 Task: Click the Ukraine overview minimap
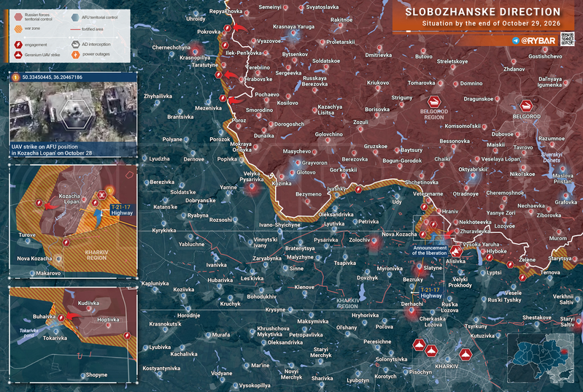coord(541,358)
